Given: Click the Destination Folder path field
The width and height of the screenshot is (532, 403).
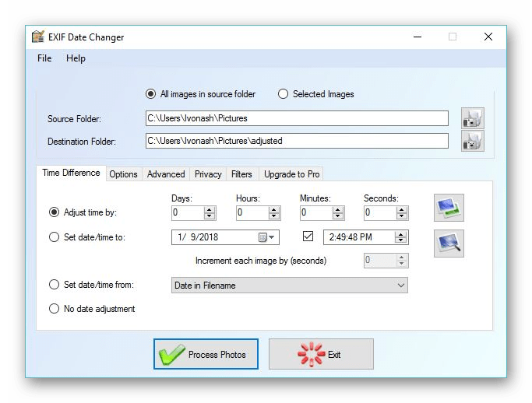Looking at the screenshot, I should [x=297, y=141].
